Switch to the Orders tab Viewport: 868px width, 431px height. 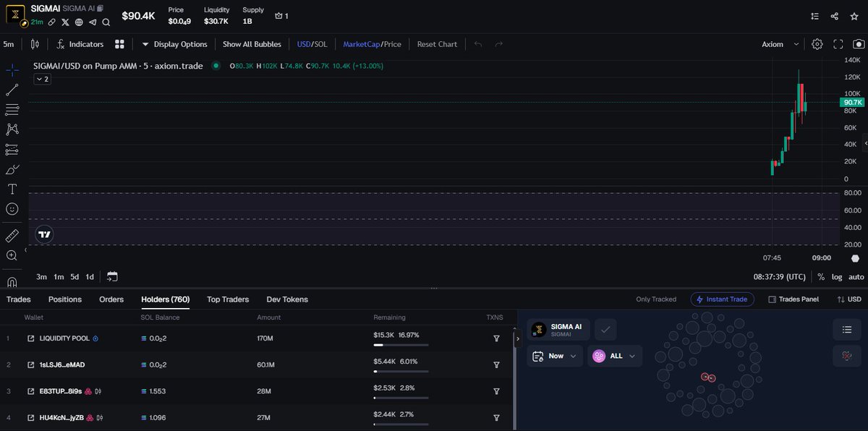click(111, 299)
